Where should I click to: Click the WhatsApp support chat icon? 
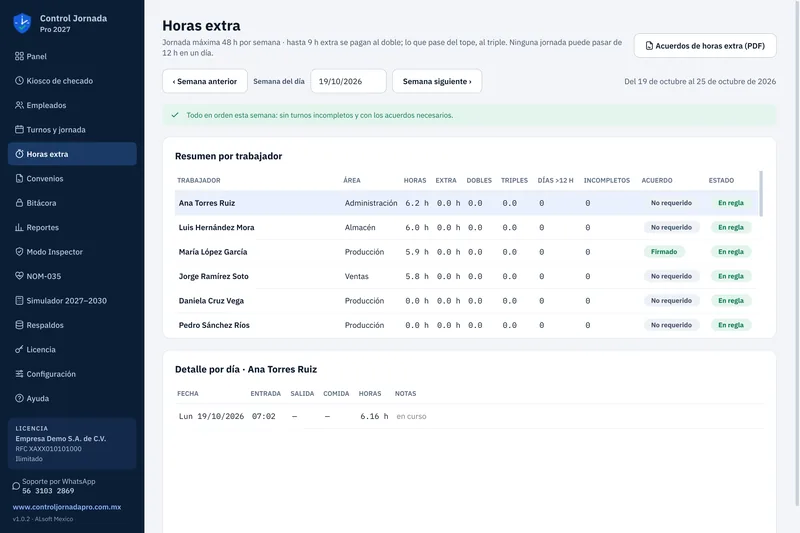point(16,486)
